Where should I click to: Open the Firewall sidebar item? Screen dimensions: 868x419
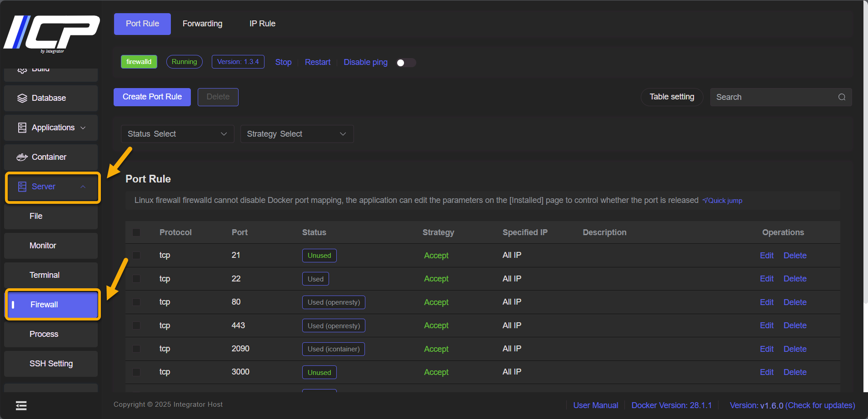53,305
